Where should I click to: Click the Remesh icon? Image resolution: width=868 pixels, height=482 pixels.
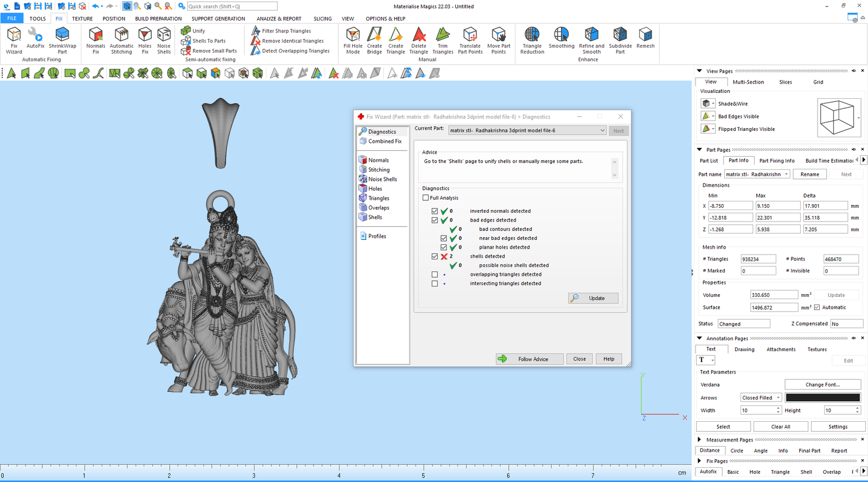(645, 38)
